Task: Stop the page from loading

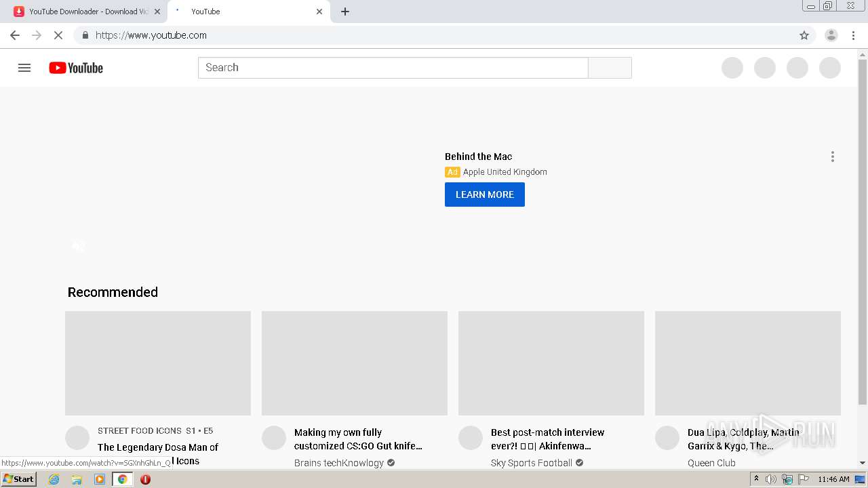Action: point(58,35)
